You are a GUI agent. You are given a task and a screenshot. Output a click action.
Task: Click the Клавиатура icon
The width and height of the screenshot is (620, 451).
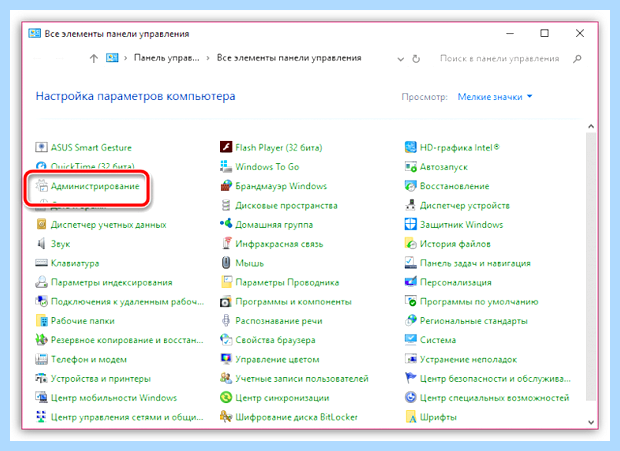(x=42, y=263)
